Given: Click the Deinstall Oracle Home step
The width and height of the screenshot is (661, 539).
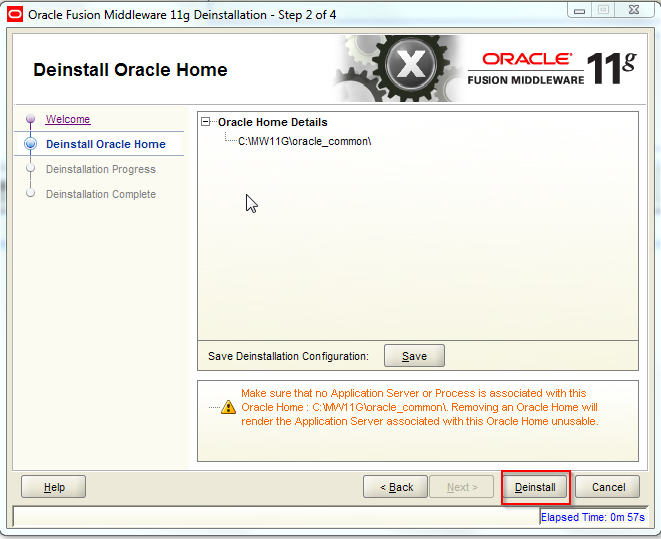Looking at the screenshot, I should tap(106, 144).
